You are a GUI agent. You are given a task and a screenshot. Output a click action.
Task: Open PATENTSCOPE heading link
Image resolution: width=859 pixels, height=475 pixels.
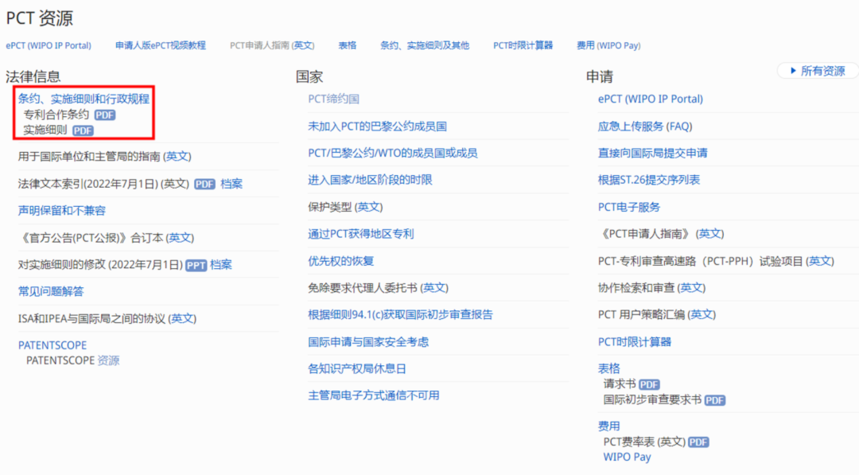click(x=53, y=345)
